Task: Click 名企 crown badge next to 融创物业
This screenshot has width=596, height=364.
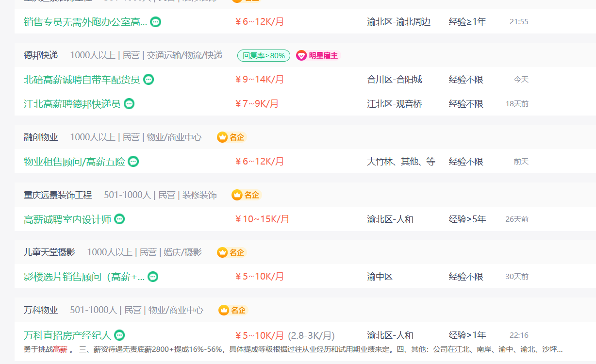Action: pos(232,137)
